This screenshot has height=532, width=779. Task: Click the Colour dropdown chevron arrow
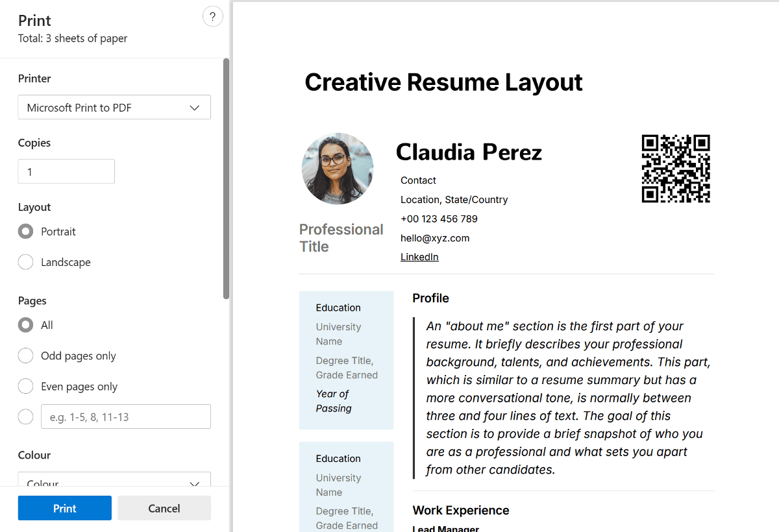(x=194, y=483)
